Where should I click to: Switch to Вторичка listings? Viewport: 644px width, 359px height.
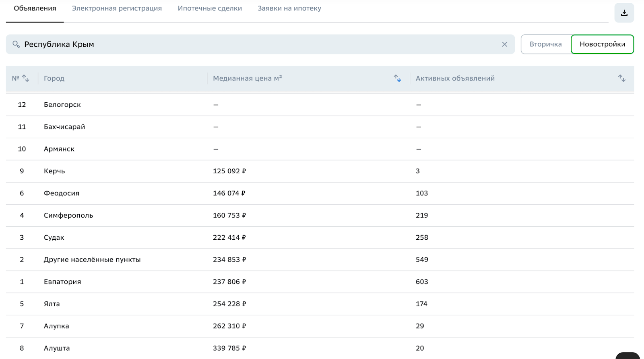point(546,44)
